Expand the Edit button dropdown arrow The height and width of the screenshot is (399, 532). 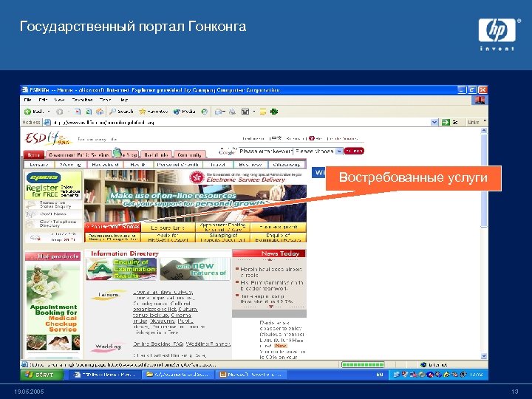click(x=253, y=112)
